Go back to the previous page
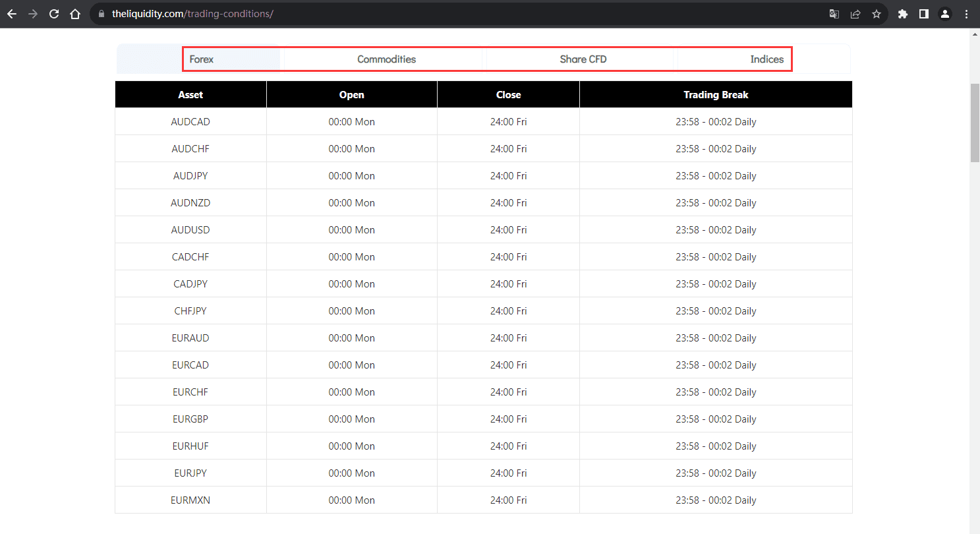This screenshot has width=980, height=534. click(12, 14)
